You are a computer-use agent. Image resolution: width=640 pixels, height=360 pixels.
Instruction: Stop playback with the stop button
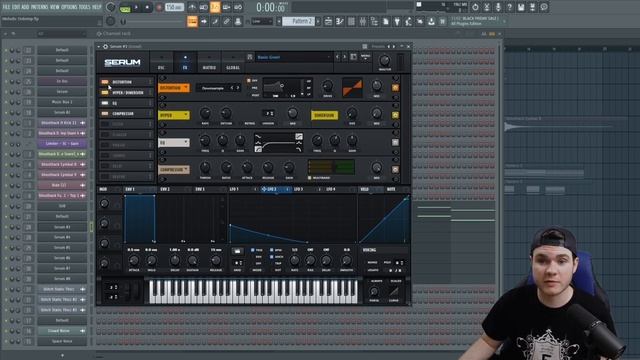147,7
